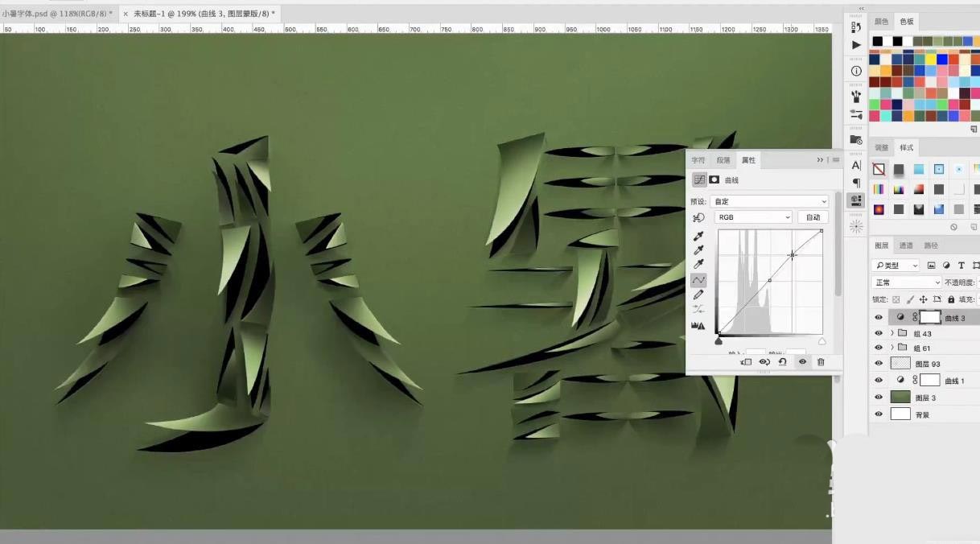This screenshot has width=980, height=544.
Task: Expand the 组 61 group
Action: [891, 348]
